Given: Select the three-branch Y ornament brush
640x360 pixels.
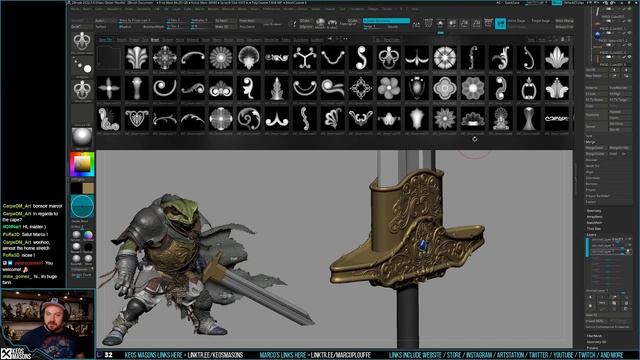Looking at the screenshot, I should (305, 58).
